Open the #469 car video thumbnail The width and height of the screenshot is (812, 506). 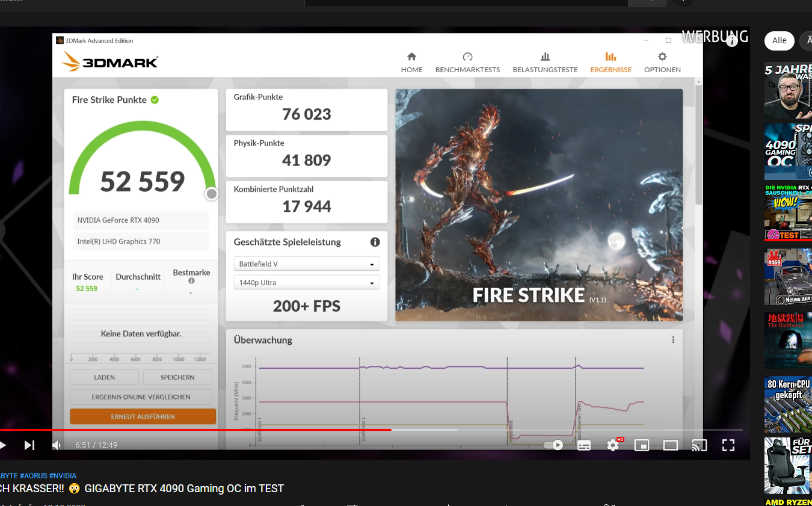[788, 277]
